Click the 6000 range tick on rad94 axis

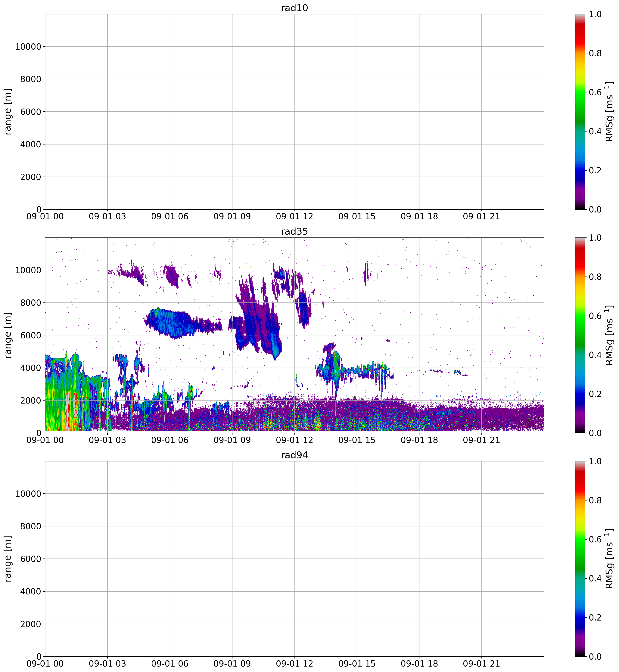click(30, 559)
